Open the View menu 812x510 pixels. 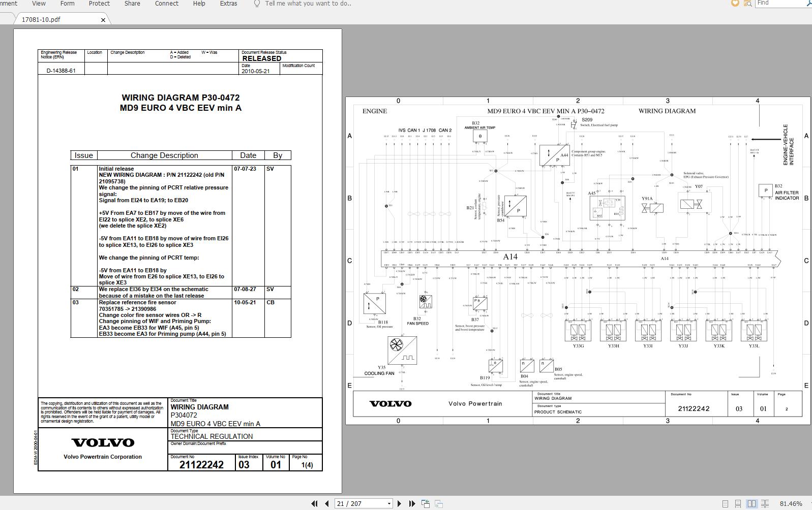tap(39, 3)
